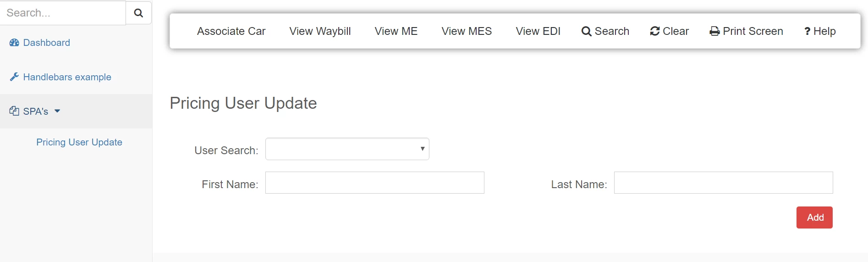Click the SPA's copy-pages icon

tap(14, 111)
